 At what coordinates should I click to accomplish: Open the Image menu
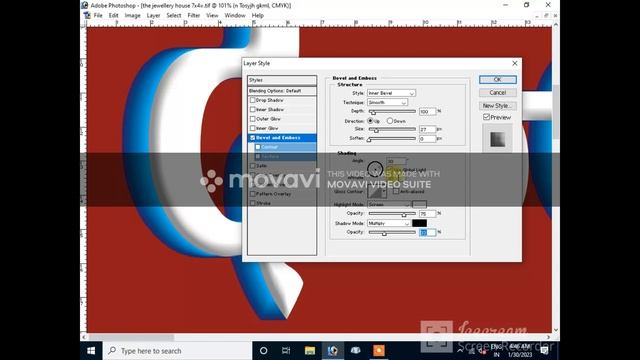(x=132, y=15)
